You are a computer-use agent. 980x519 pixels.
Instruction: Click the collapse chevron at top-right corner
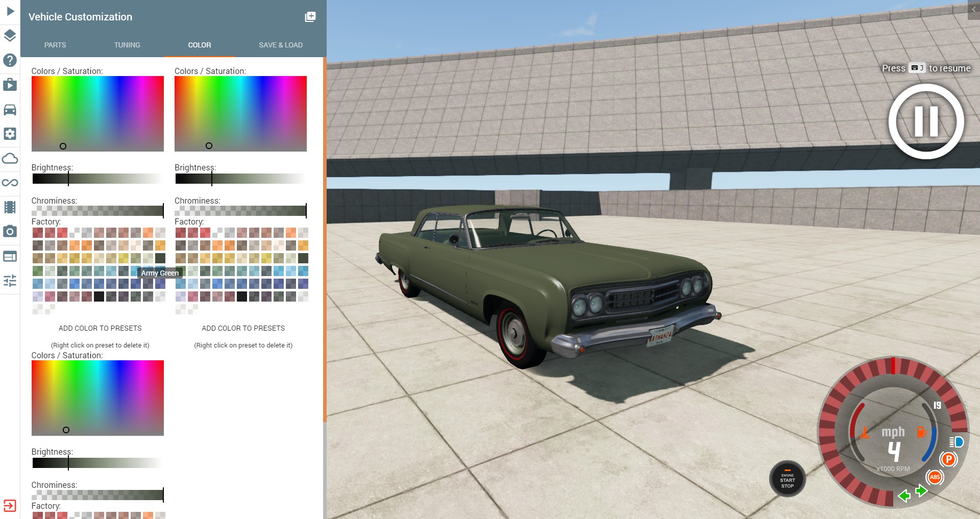(973, 10)
